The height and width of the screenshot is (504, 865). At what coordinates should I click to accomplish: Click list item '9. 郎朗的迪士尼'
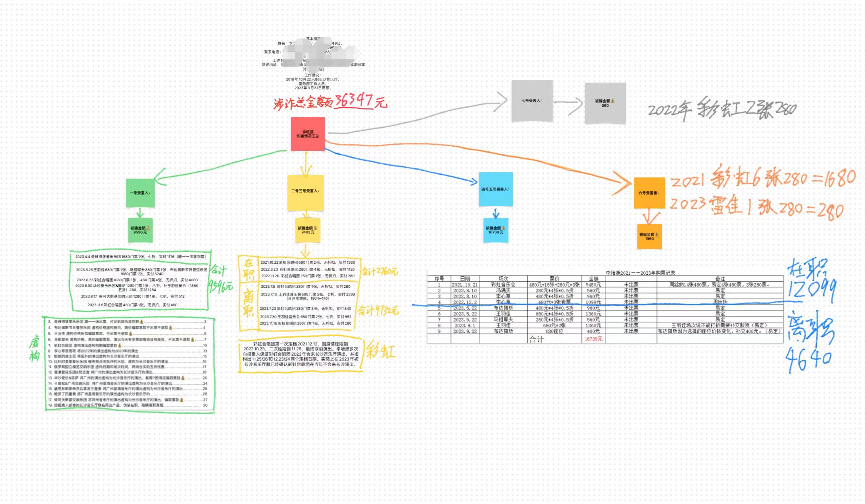[x=127, y=356]
